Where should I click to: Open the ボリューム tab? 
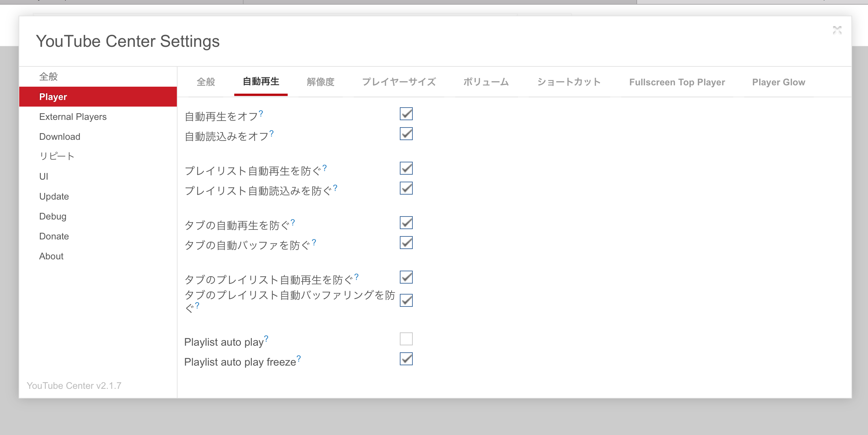point(486,82)
